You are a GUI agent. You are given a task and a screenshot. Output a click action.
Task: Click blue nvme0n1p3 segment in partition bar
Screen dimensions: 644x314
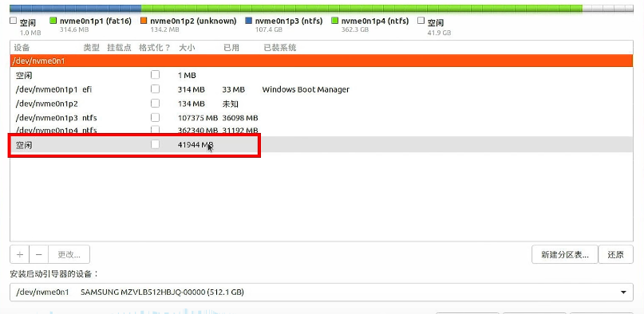coord(75,8)
